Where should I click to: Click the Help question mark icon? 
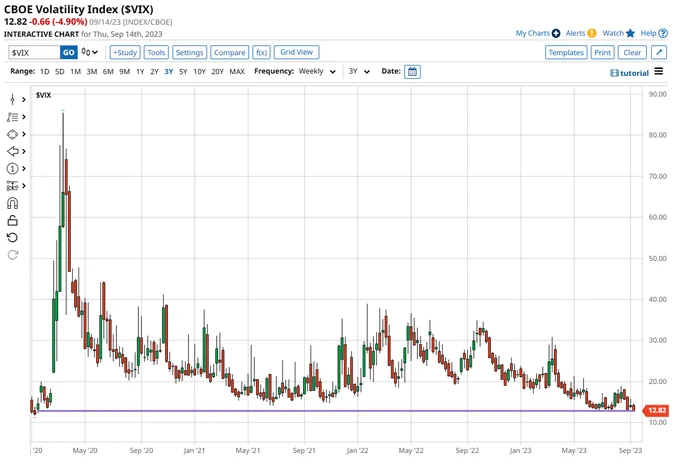[663, 33]
